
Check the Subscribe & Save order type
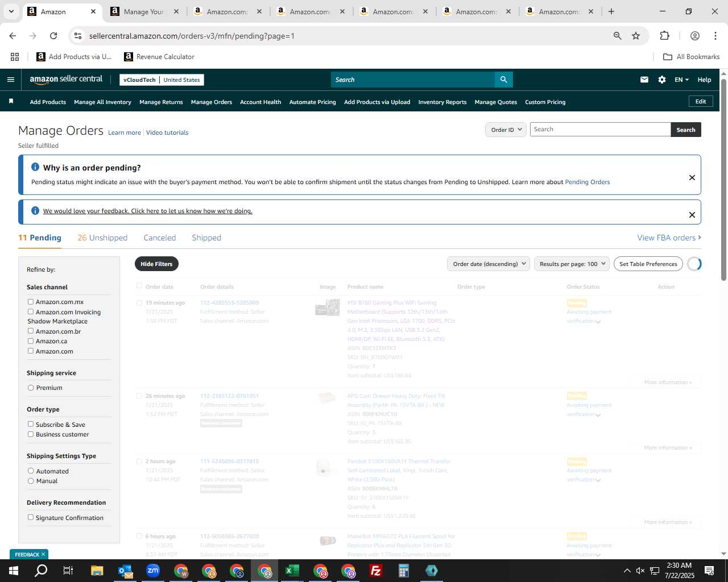tap(31, 424)
